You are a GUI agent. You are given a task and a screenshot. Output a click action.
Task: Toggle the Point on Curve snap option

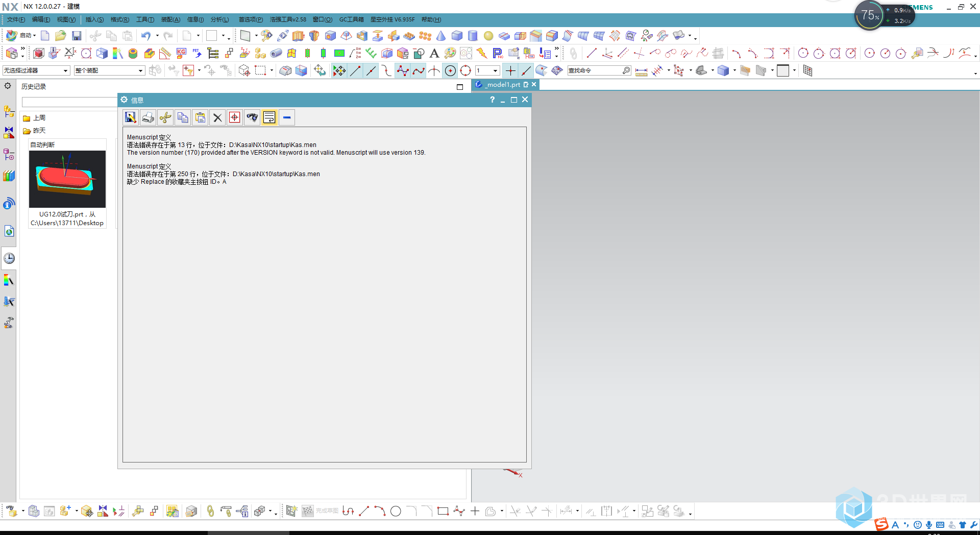526,71
